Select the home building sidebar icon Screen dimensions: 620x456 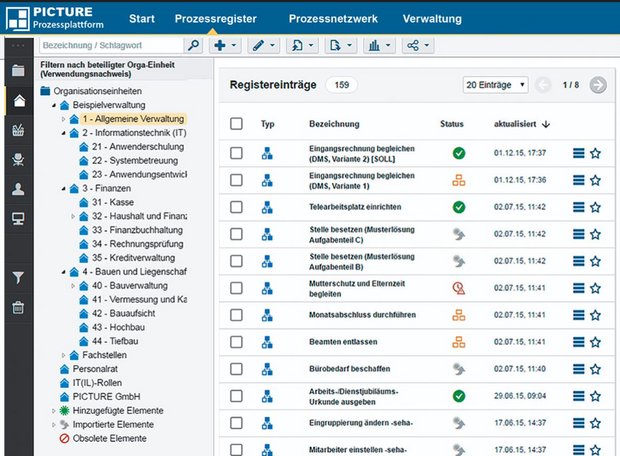coord(19,100)
